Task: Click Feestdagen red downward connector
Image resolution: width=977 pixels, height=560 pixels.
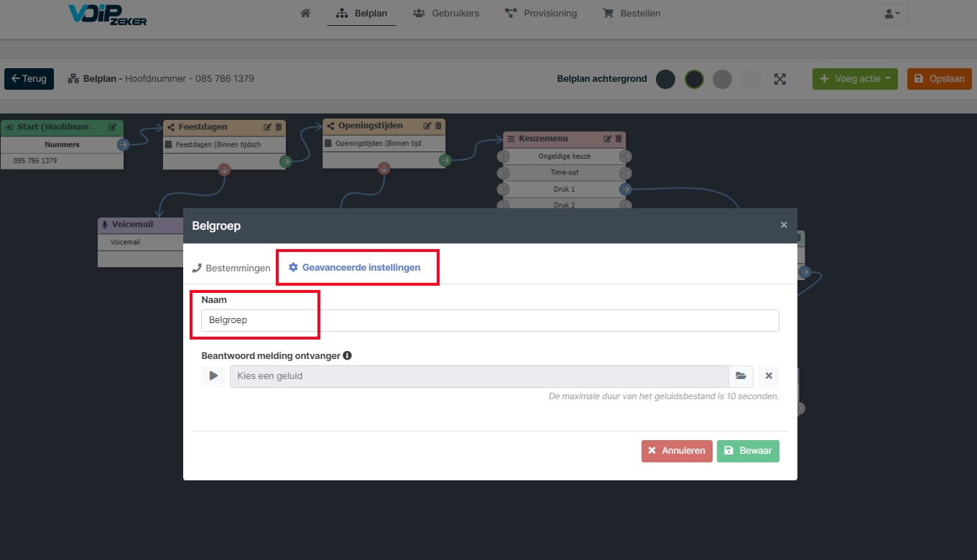Action: coord(224,170)
